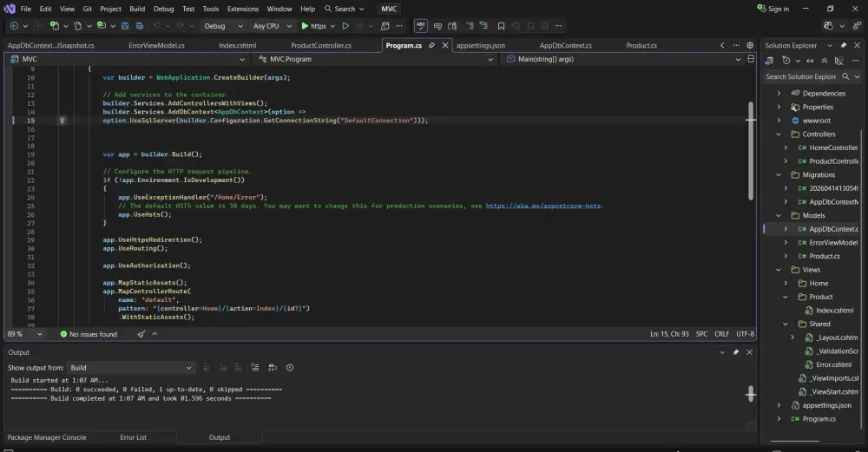Click the Solution Explorer view switcher icon
This screenshot has height=452, width=868.
[x=769, y=61]
